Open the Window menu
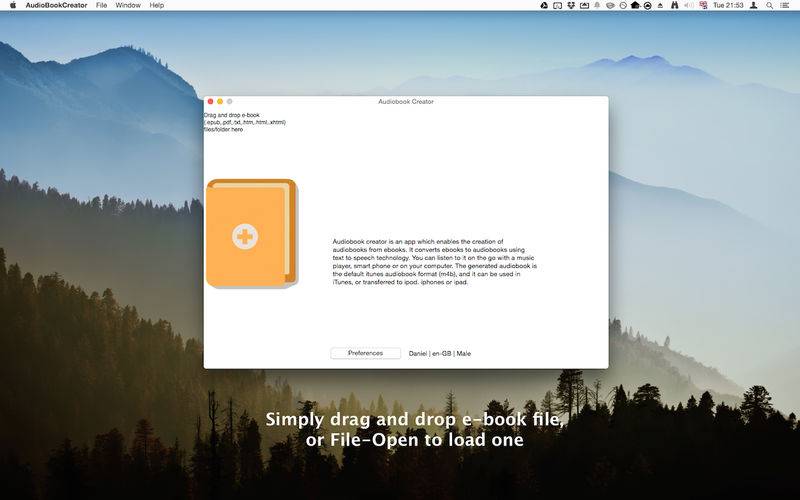The height and width of the screenshot is (500, 800). 128,5
